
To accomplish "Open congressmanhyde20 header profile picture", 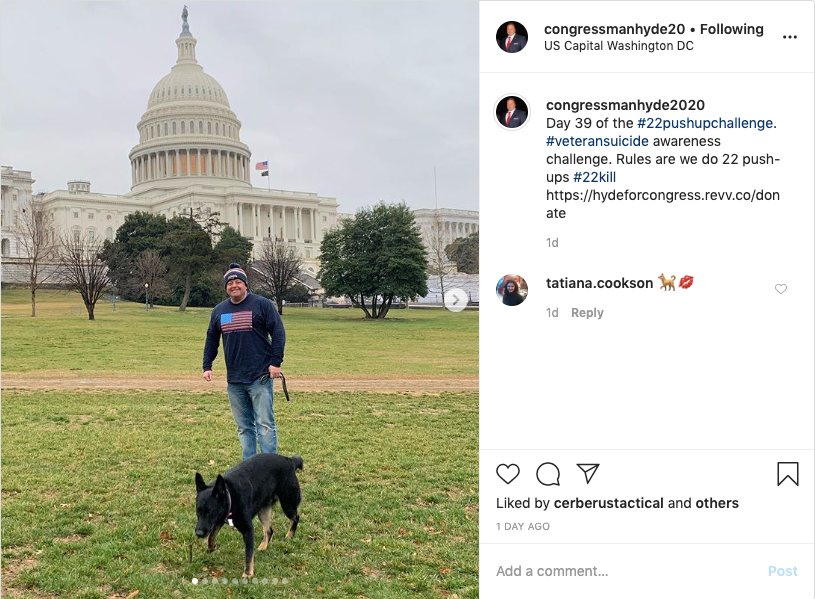I will tap(512, 37).
